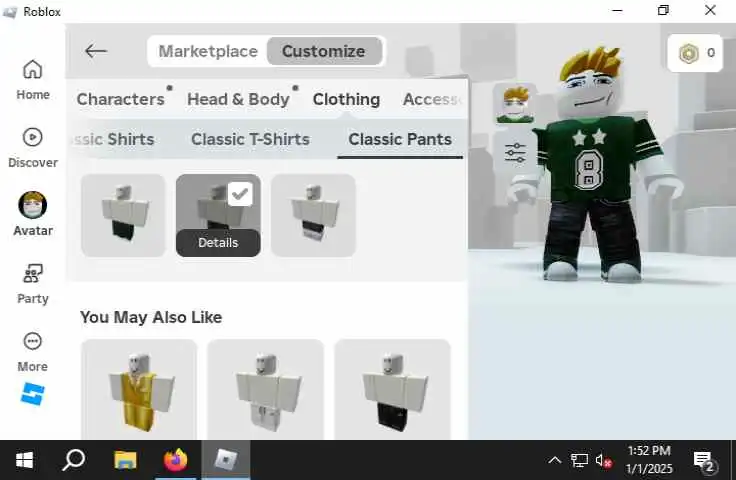This screenshot has width=736, height=480.
Task: Show hidden system tray icons
Action: pos(554,460)
